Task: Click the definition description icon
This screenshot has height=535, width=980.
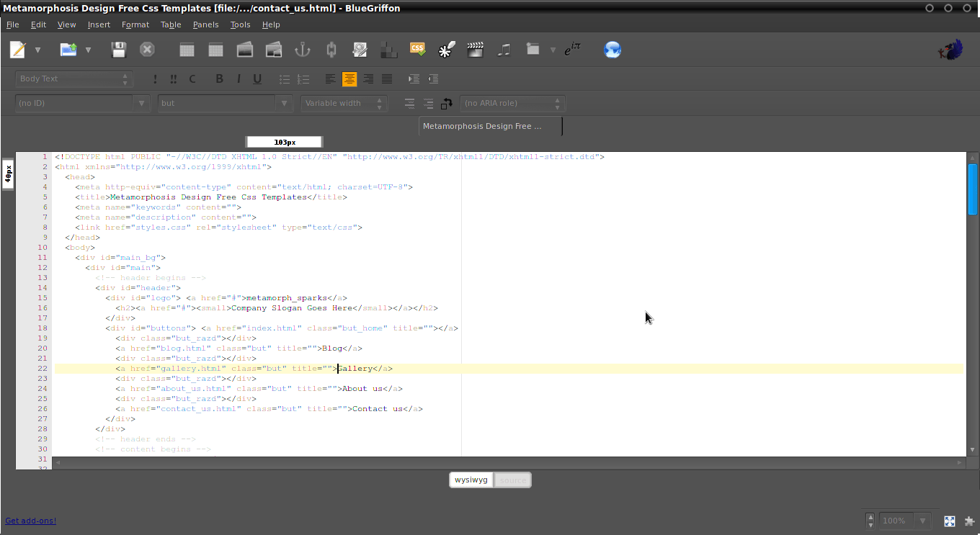Action: coord(428,103)
